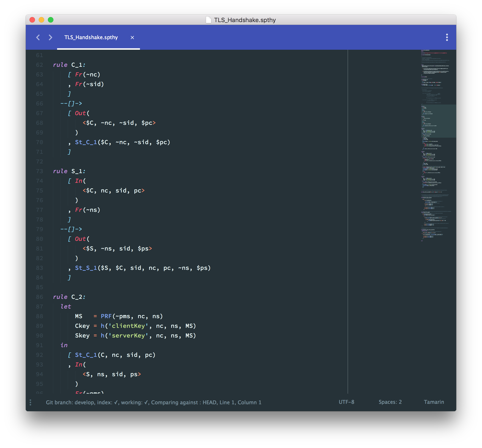Viewport: 482px width, 448px height.
Task: Click '<$C, ~nc, ~sid, $pc>' tuple text
Action: point(119,123)
